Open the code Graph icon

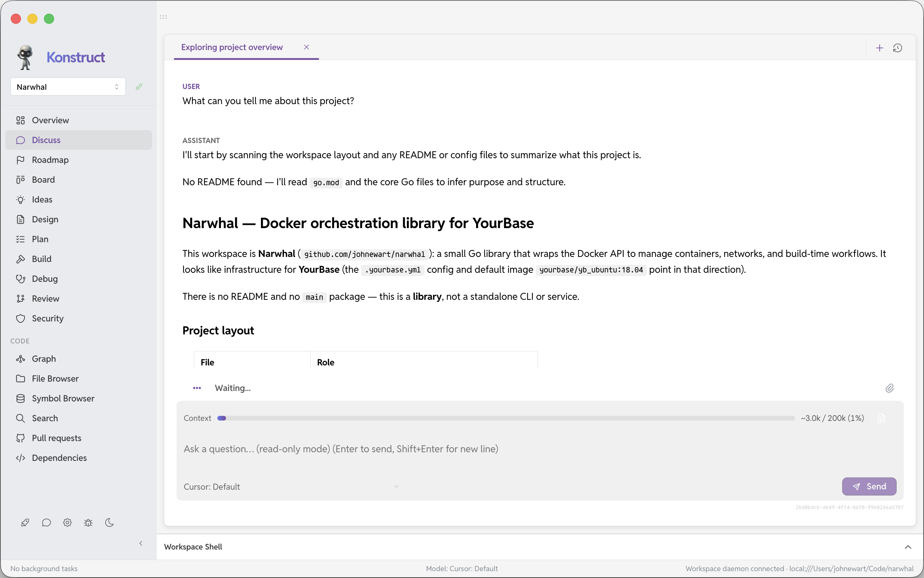point(20,359)
